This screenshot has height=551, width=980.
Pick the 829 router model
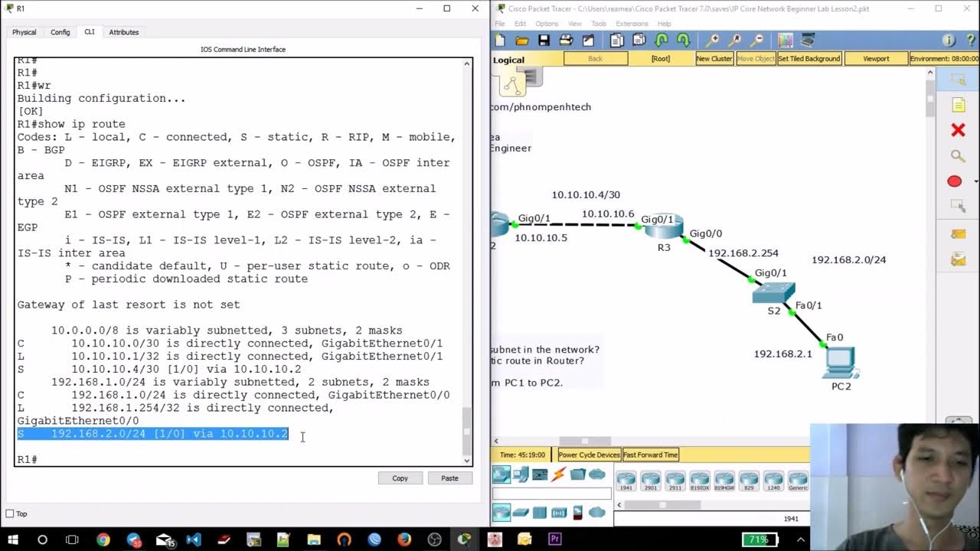coord(749,480)
